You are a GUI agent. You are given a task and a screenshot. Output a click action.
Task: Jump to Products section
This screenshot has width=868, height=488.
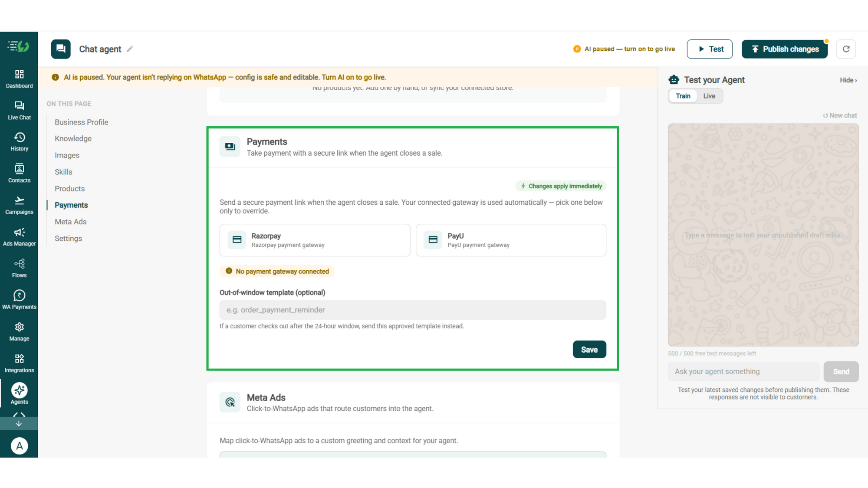[x=69, y=189]
